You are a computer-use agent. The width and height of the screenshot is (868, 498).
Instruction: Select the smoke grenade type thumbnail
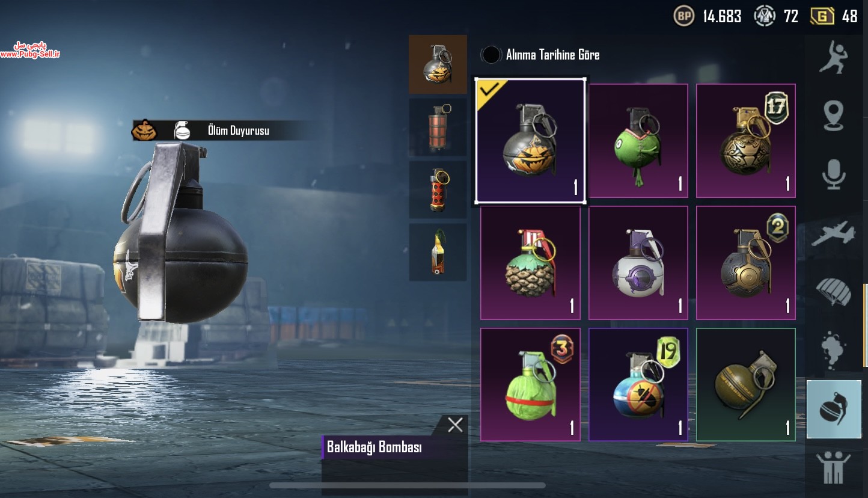438,189
